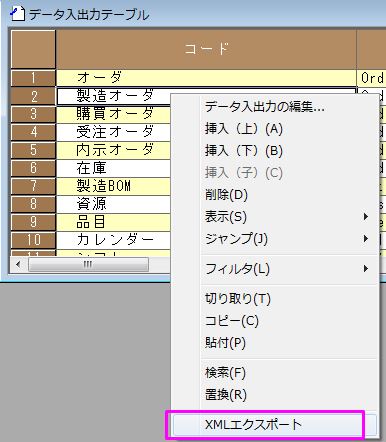This screenshot has width=386, height=442.
Task: Click the 品目 cell
Action: pyautogui.click(x=113, y=222)
